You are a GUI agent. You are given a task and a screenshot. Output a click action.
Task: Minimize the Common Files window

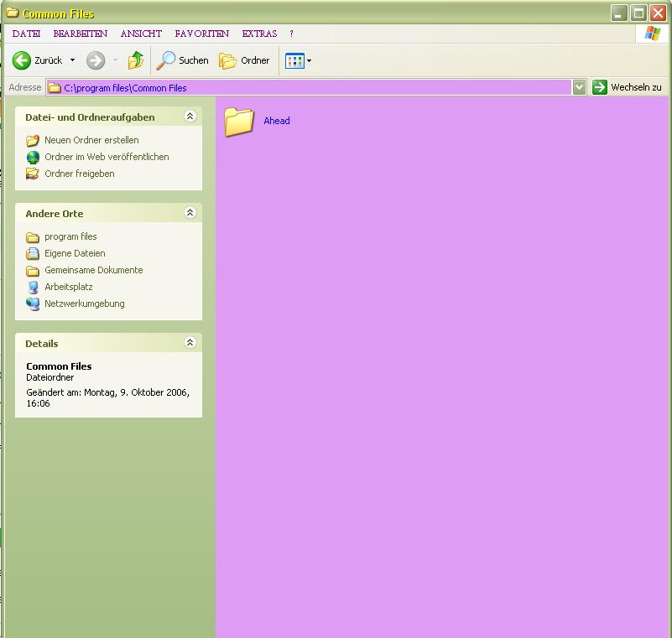(618, 13)
